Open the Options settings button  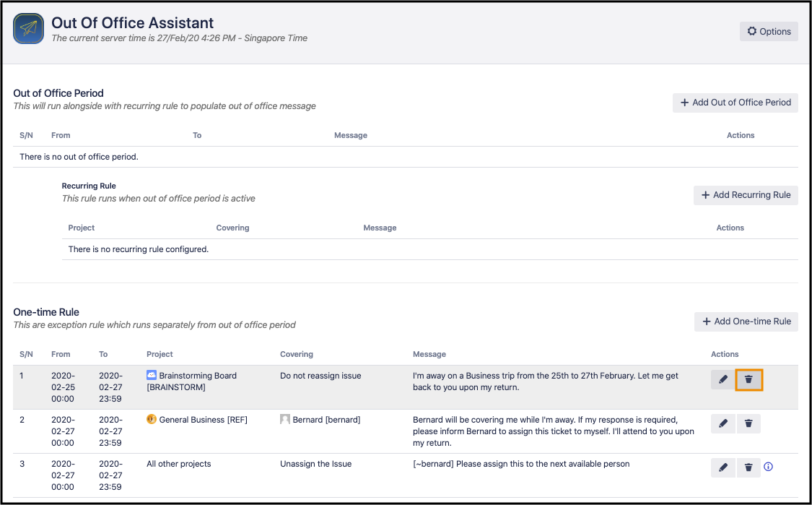click(x=769, y=31)
